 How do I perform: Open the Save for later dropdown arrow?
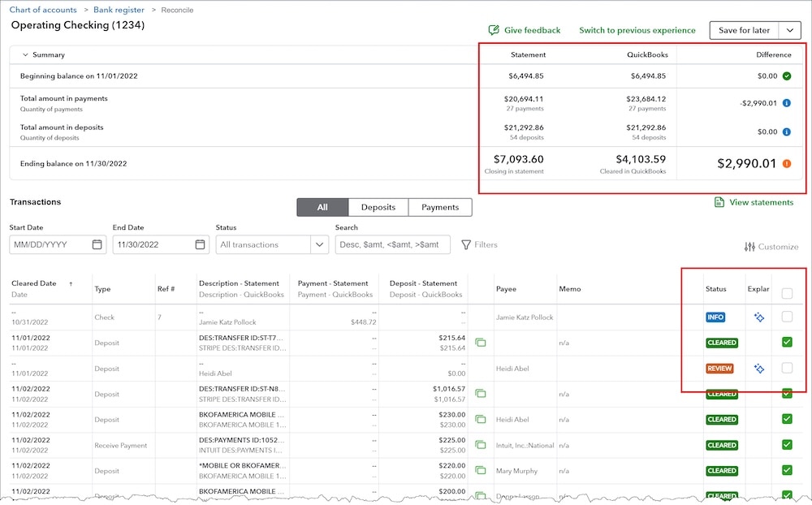click(x=790, y=31)
